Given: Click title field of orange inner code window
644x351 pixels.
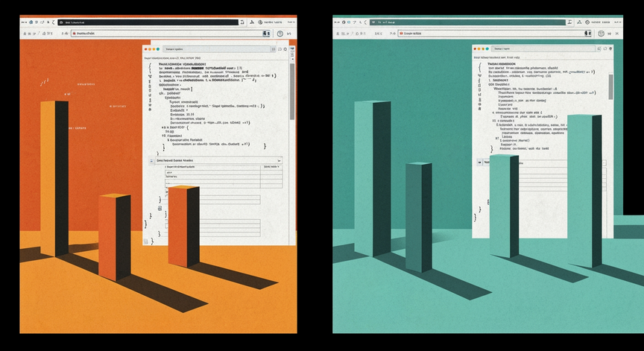Looking at the screenshot, I should [x=219, y=49].
